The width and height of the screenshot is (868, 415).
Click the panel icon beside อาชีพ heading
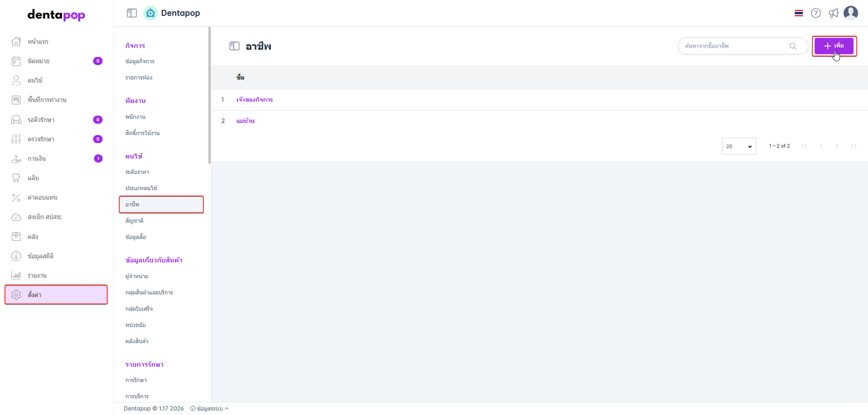[x=234, y=46]
